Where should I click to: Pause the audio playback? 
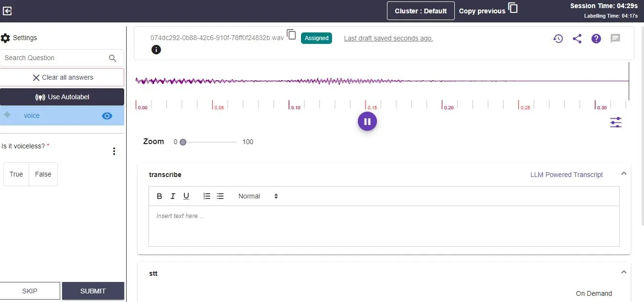(x=367, y=121)
